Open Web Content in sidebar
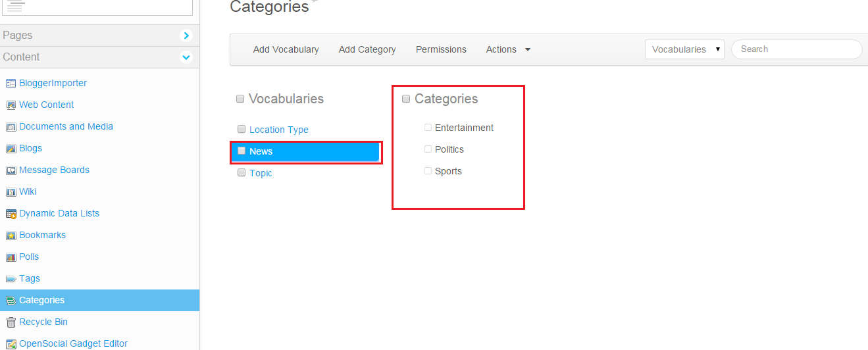 coord(46,105)
